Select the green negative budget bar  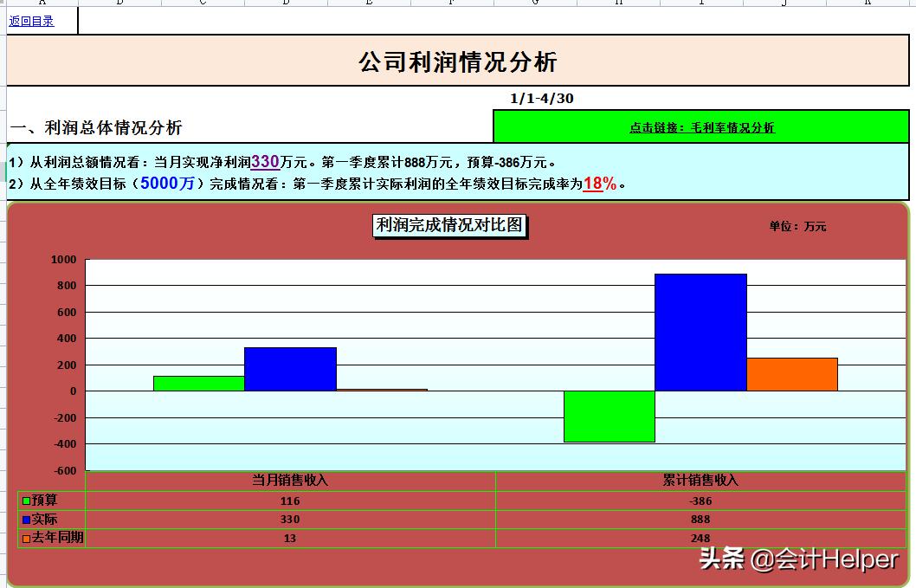[609, 416]
